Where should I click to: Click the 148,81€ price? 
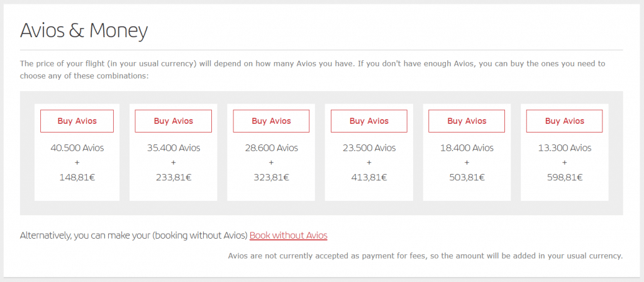[x=77, y=178]
